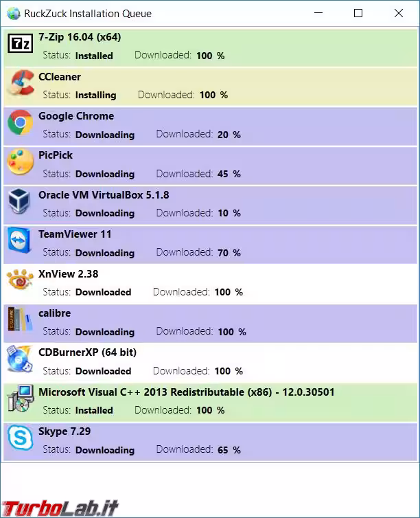Image resolution: width=420 pixels, height=518 pixels.
Task: Click the CDBurnerXP disc icon
Action: 20,359
